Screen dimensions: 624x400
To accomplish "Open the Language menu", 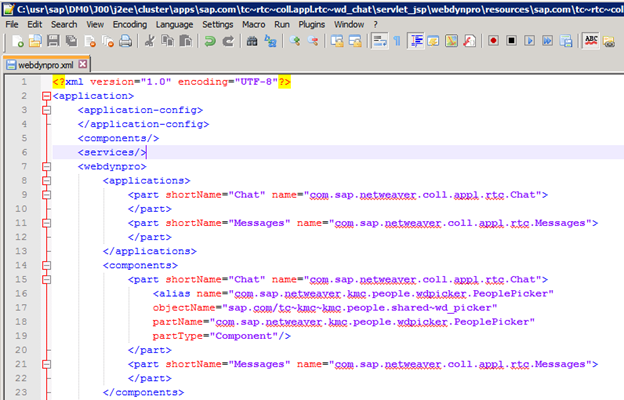I will click(x=174, y=25).
